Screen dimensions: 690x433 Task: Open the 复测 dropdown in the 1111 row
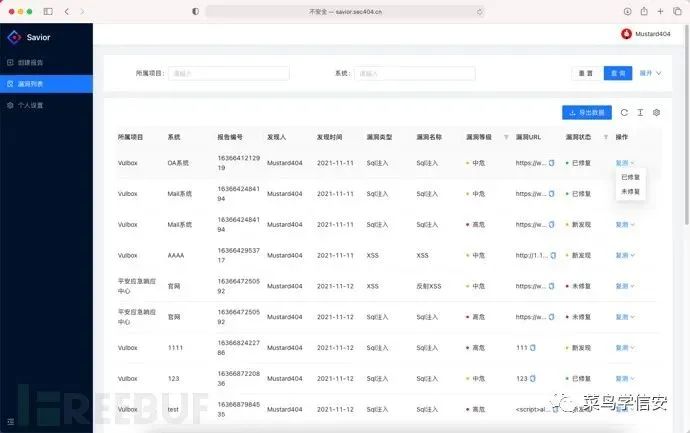625,348
